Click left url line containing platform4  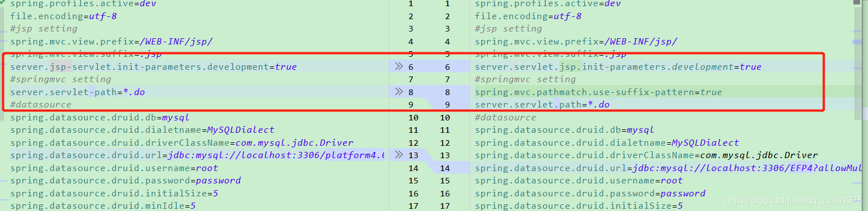(x=197, y=155)
